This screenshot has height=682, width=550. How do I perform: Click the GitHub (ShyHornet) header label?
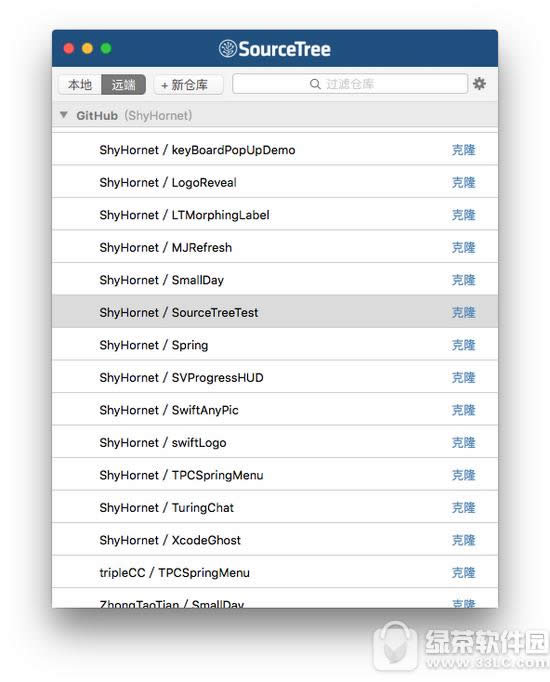(x=134, y=115)
